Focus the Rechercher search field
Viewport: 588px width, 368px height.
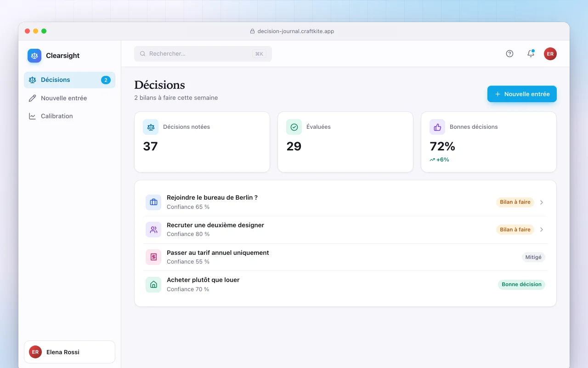tap(203, 54)
